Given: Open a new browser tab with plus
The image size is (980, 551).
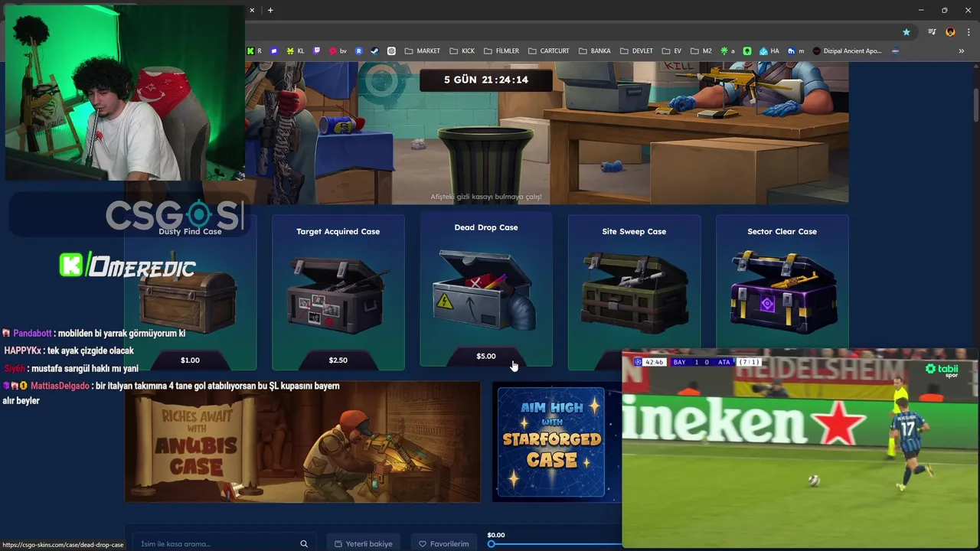Looking at the screenshot, I should 270,10.
